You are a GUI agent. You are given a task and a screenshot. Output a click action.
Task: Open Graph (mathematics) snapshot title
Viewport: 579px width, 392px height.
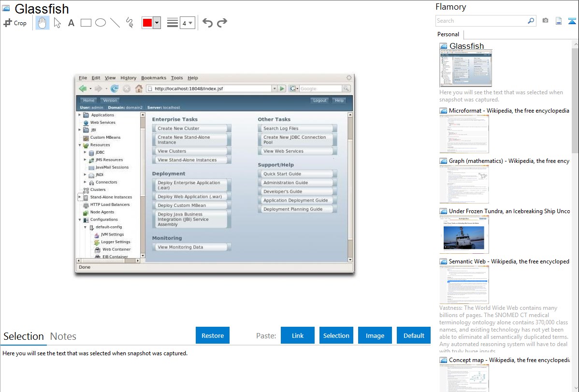[509, 161]
